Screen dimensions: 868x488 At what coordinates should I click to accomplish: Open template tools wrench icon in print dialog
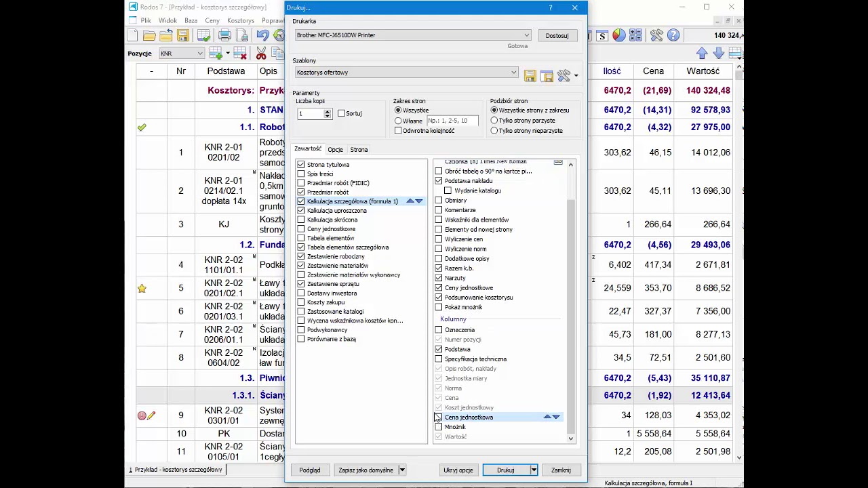[564, 76]
